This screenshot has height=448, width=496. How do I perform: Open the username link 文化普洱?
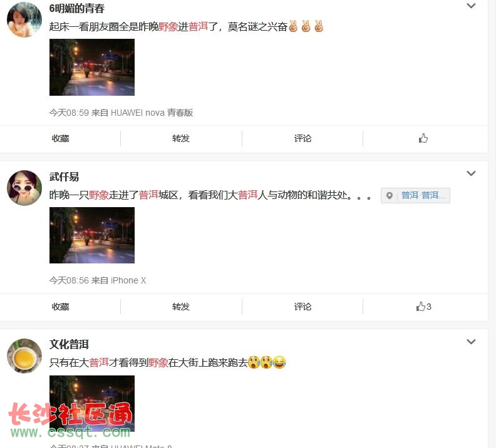(x=69, y=344)
